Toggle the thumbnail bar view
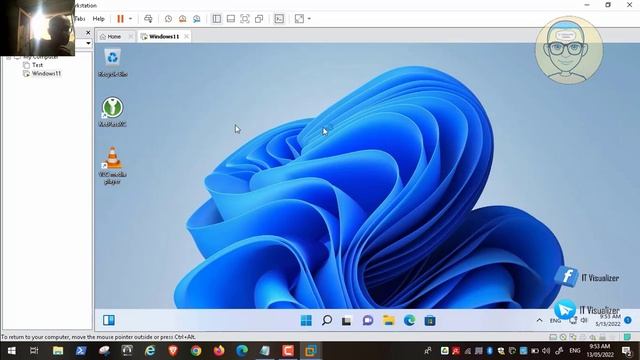The width and height of the screenshot is (640, 360). [x=231, y=19]
